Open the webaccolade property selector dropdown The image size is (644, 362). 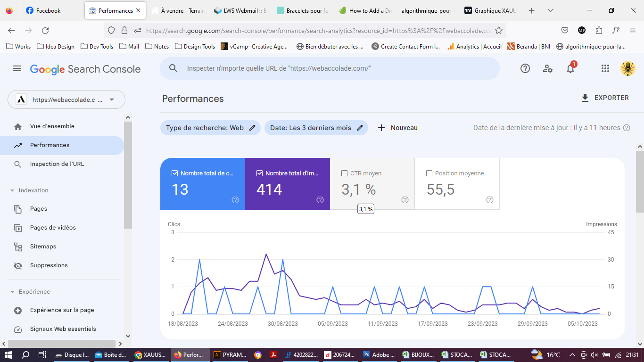(66, 99)
